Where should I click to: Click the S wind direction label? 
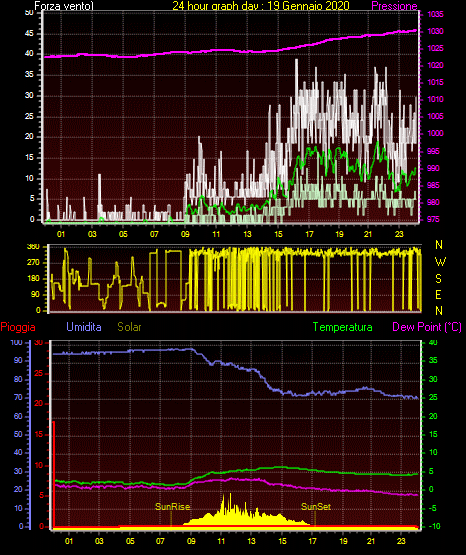(x=438, y=279)
